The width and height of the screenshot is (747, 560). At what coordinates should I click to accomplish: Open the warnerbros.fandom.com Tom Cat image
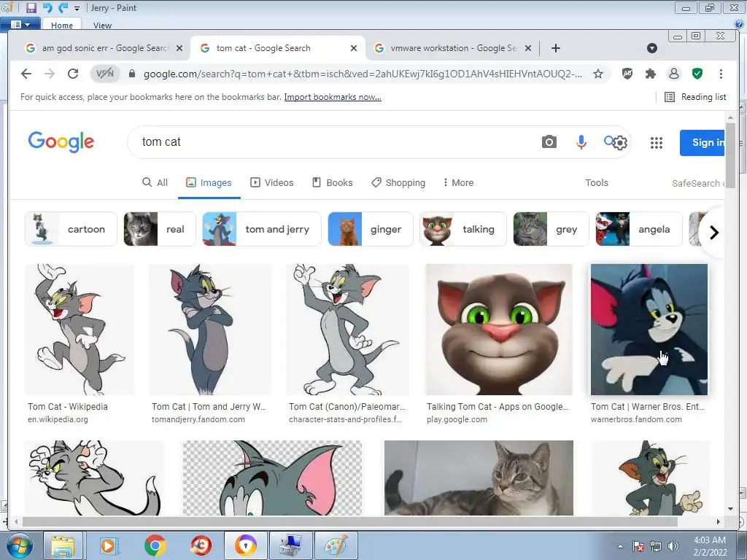(649, 330)
